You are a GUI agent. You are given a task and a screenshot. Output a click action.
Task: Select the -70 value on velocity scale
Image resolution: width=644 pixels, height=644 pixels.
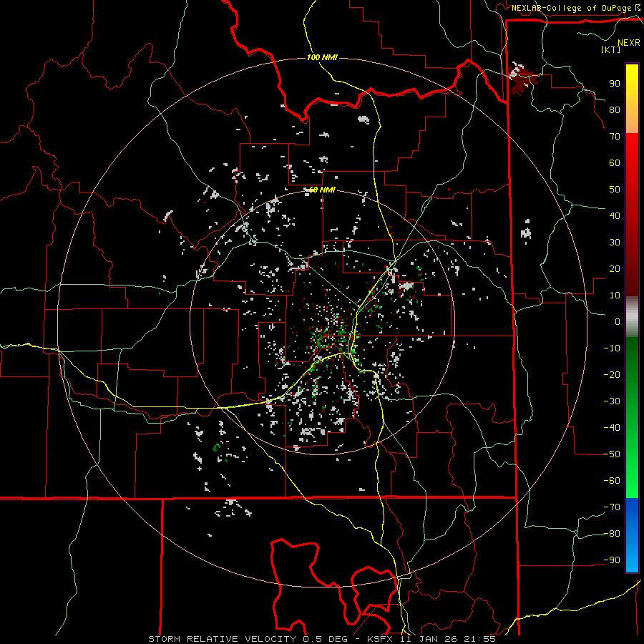[x=612, y=507]
